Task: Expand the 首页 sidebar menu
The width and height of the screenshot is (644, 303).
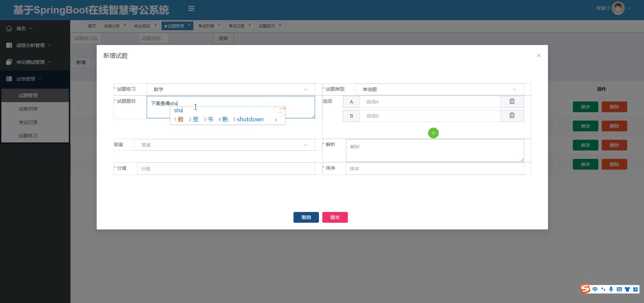Action: [x=35, y=29]
